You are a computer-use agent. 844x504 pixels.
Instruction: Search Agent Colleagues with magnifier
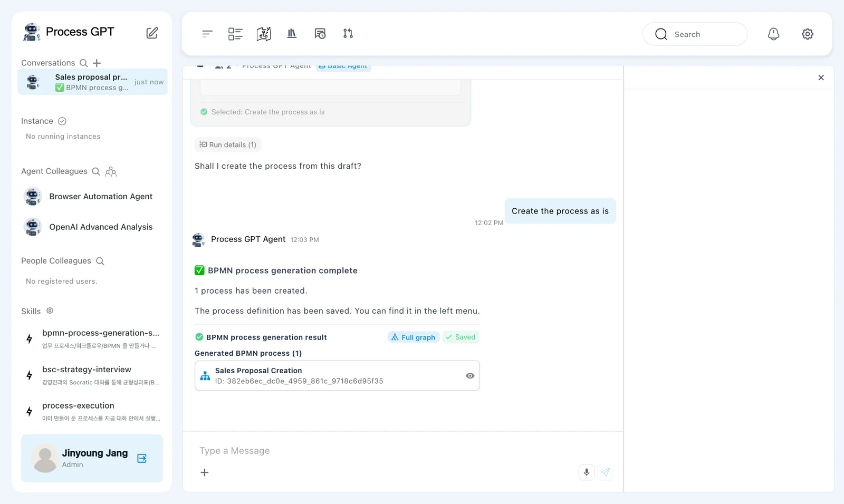(96, 171)
